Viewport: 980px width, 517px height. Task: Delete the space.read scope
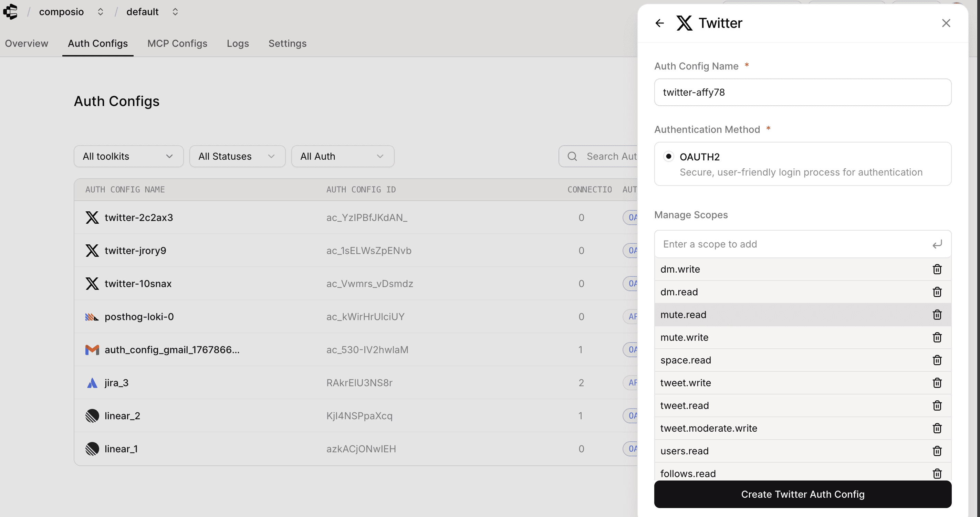point(937,360)
